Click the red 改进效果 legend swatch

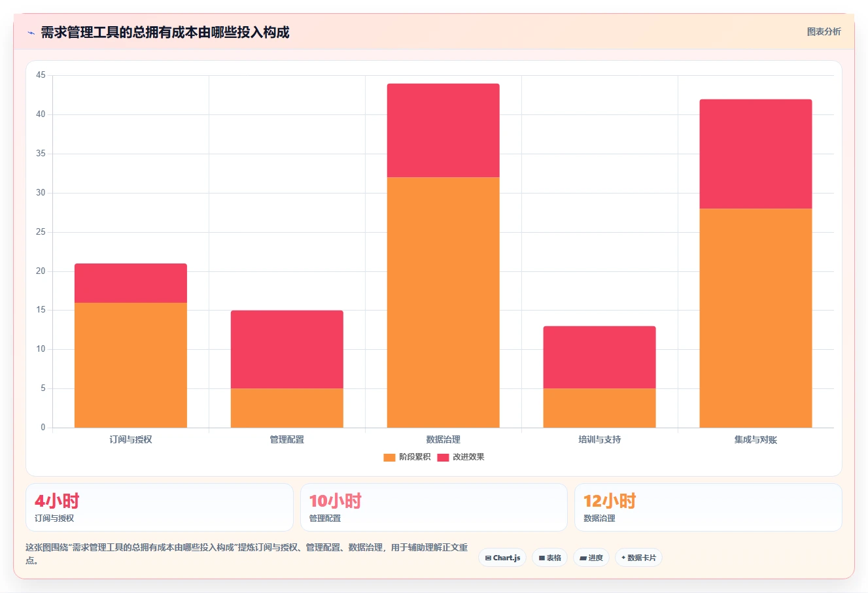coord(443,457)
